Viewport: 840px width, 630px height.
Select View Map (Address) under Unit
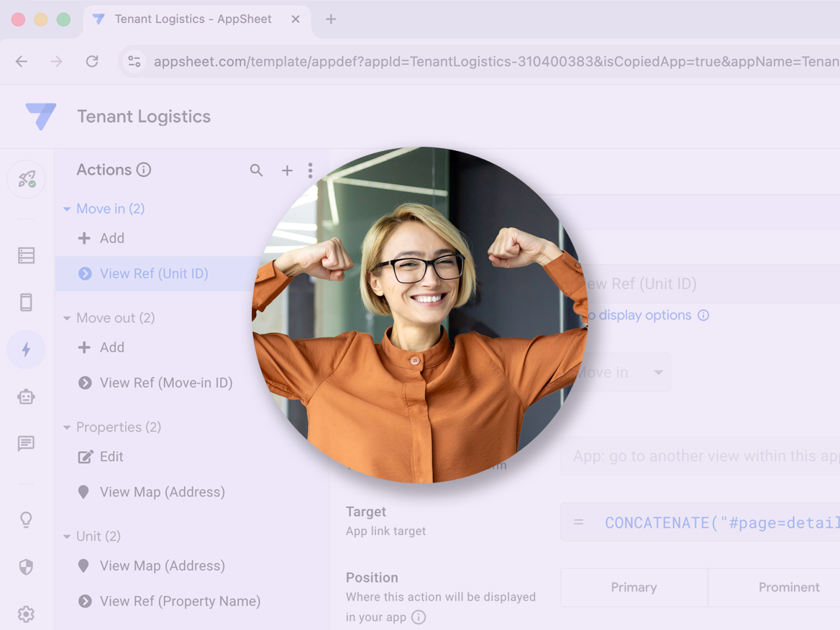pos(151,566)
